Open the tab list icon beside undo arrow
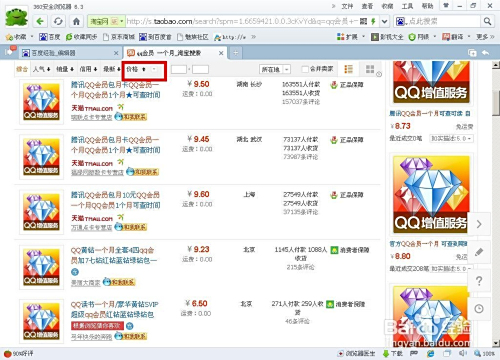 [472, 53]
